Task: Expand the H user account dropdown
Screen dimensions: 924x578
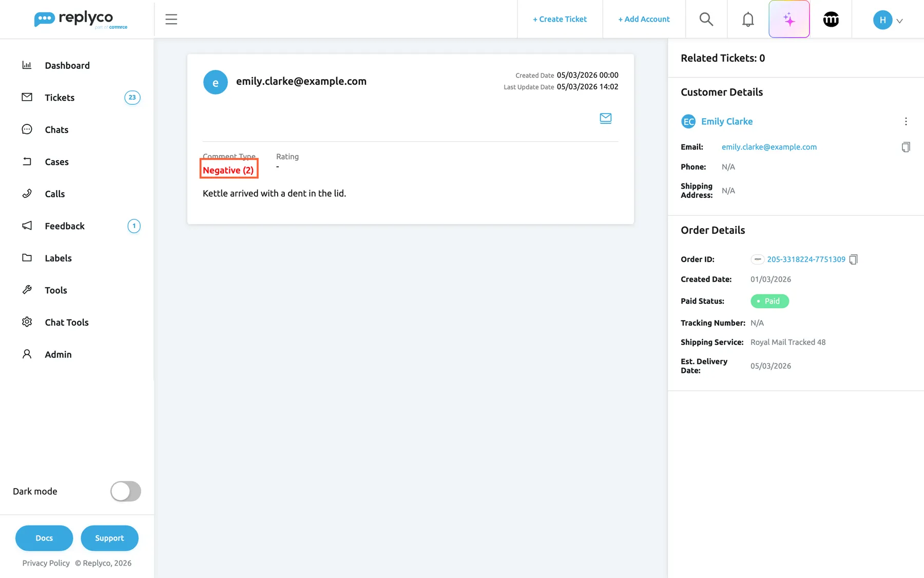Action: (x=888, y=20)
